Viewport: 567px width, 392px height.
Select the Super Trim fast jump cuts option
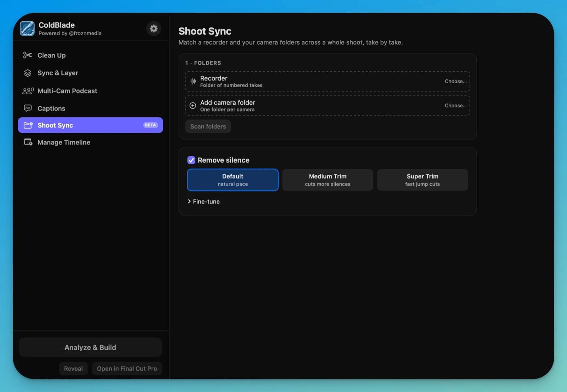click(x=422, y=180)
